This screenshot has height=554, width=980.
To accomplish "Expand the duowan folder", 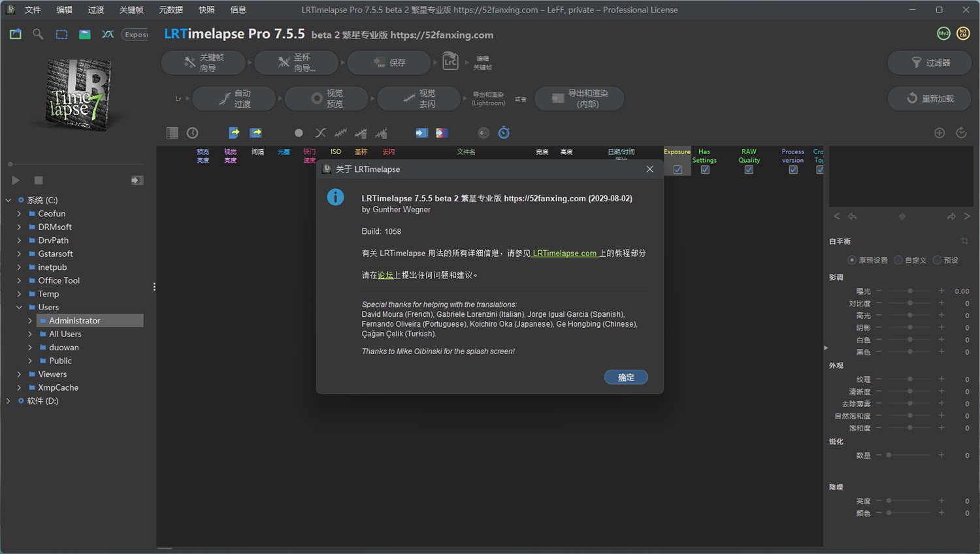I will (30, 348).
